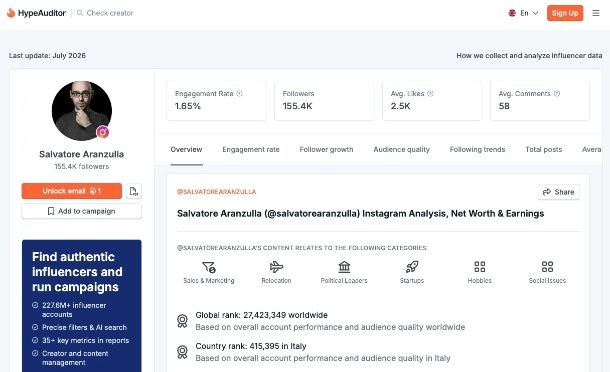
Task: Click the Country rank: 415,395 in Italy text
Action: point(251,346)
